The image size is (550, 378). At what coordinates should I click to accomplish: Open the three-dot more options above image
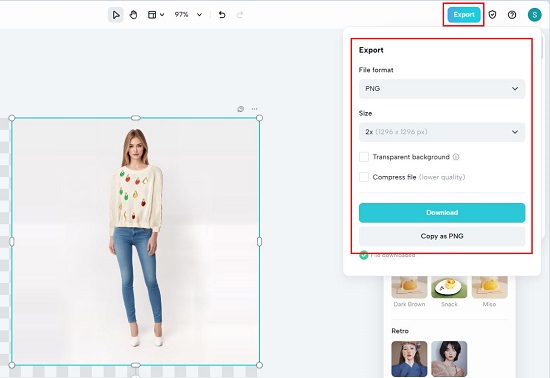(x=255, y=109)
